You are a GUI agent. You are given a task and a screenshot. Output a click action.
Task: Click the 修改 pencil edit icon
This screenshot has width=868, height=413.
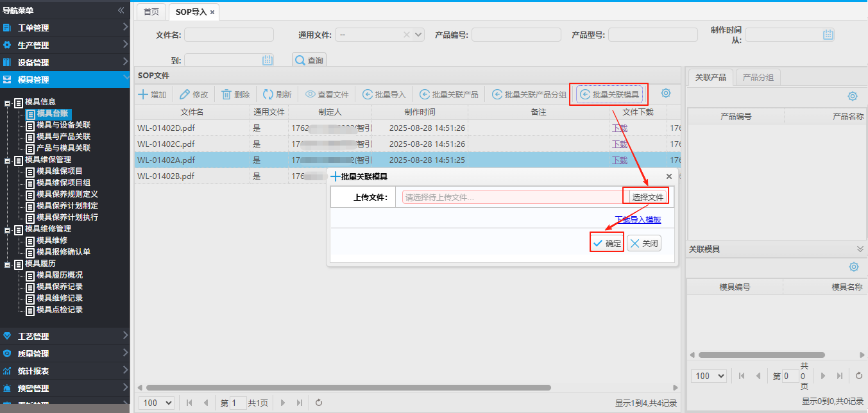click(x=185, y=95)
